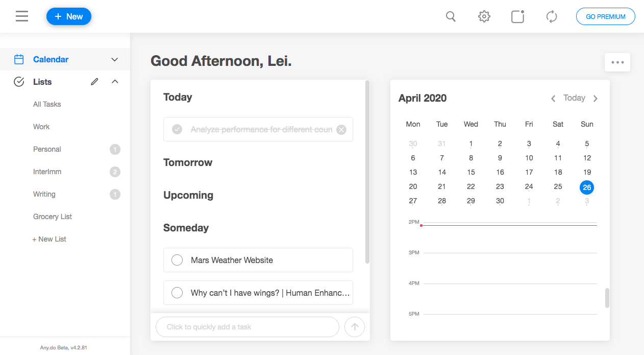Collapse the Lists section chevron
This screenshot has width=644, height=355.
(x=115, y=82)
